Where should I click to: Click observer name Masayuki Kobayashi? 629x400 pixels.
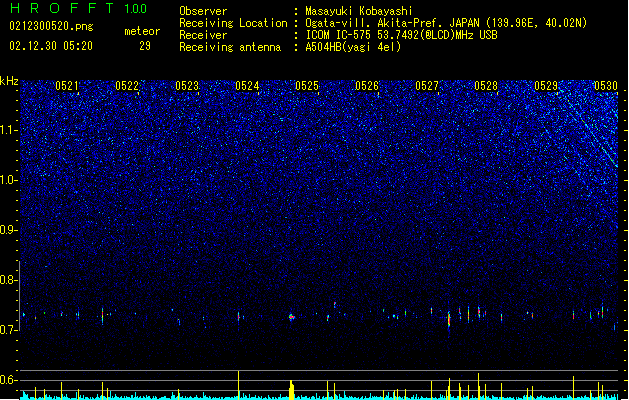click(359, 11)
